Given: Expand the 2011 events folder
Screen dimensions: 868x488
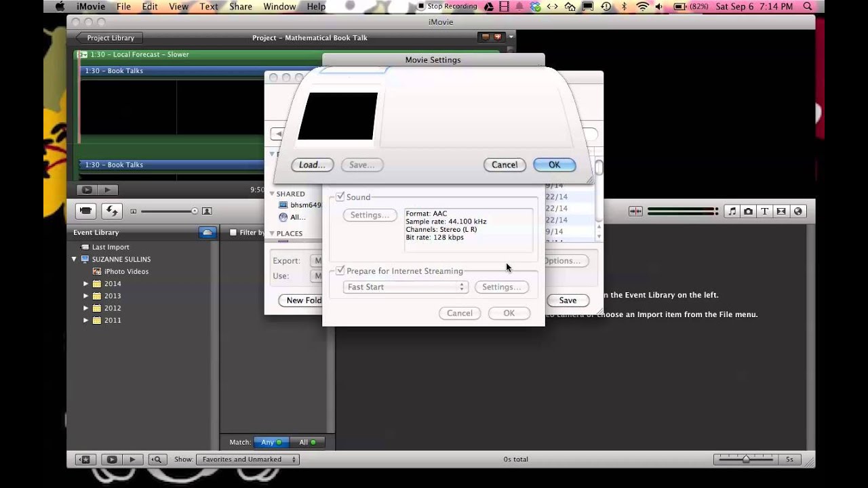Looking at the screenshot, I should (x=86, y=320).
